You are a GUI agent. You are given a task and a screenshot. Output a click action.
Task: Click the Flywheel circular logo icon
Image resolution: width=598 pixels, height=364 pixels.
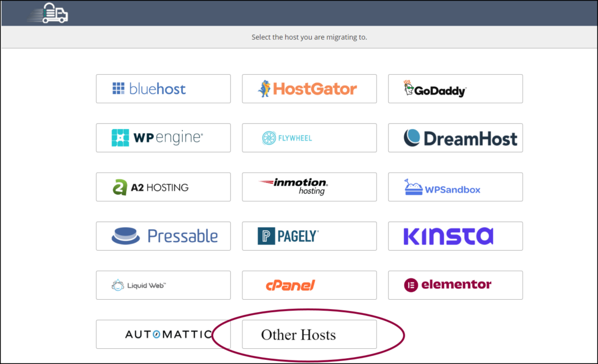269,138
